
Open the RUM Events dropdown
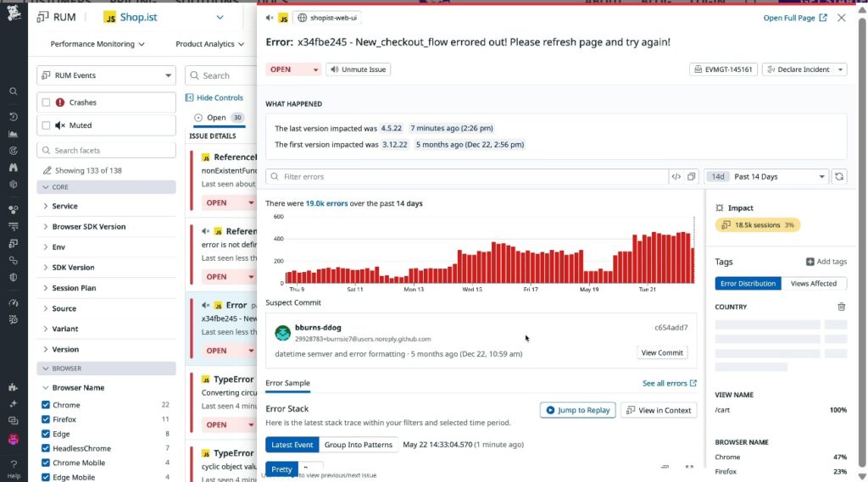point(106,75)
